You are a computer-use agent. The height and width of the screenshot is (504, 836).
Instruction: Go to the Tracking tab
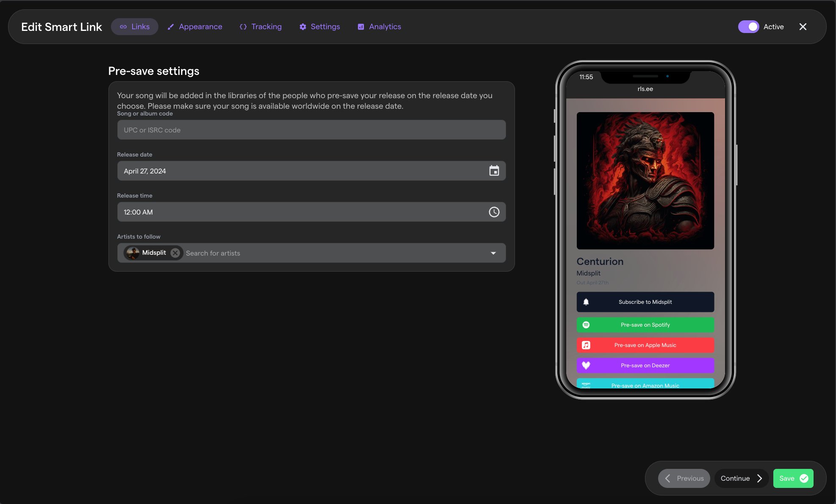point(260,27)
